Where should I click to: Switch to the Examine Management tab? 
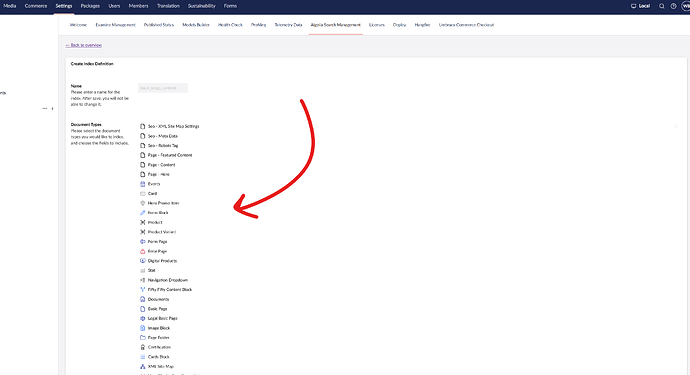[x=115, y=25]
